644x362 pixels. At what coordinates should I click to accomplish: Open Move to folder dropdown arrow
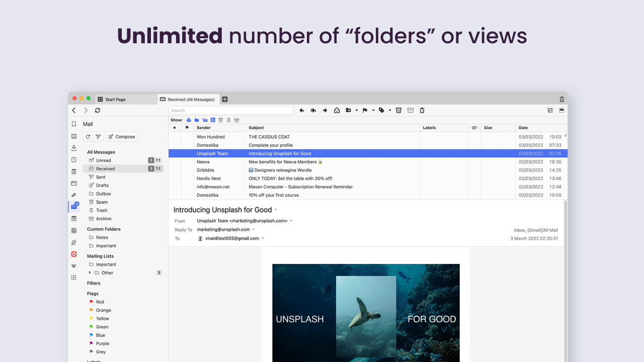point(357,110)
